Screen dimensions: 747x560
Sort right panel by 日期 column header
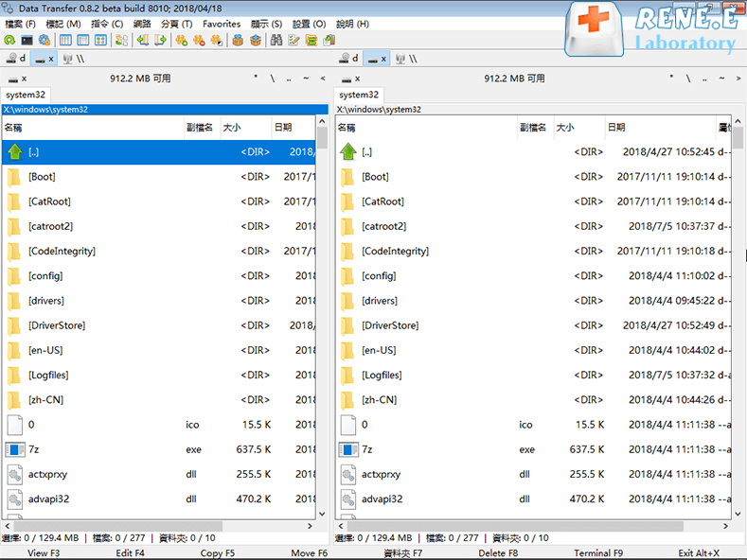click(660, 127)
